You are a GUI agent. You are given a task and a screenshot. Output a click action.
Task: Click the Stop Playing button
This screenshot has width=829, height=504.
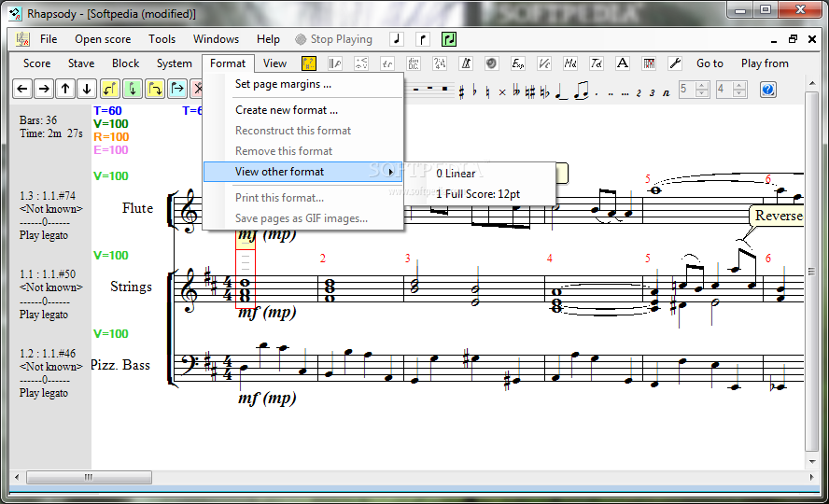coord(333,39)
